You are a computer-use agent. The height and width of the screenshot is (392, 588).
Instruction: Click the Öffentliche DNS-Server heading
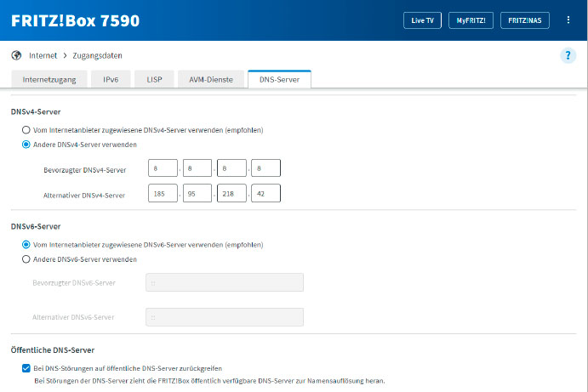[x=53, y=350]
